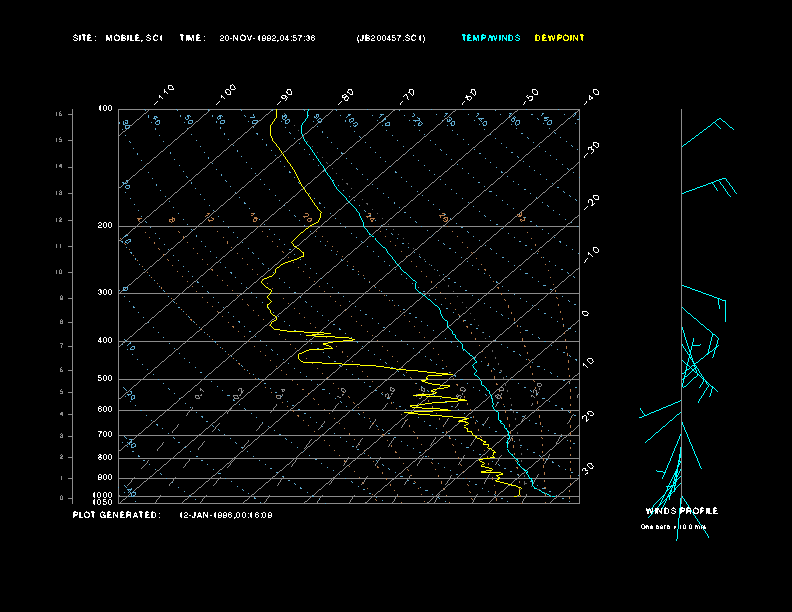Click the yellow DEWPOINT legend label
Viewport: 792px width, 612px height.
[x=559, y=38]
